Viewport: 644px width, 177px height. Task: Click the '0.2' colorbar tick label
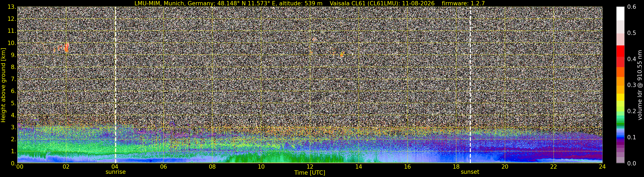[632, 111]
